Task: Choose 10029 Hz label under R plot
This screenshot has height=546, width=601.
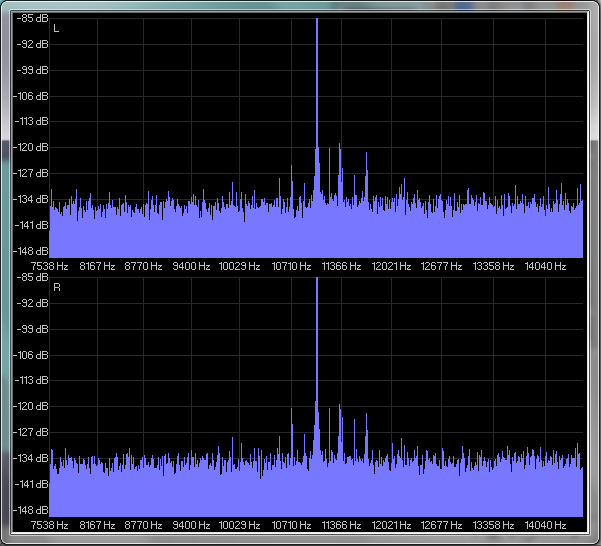Action: coord(240,525)
